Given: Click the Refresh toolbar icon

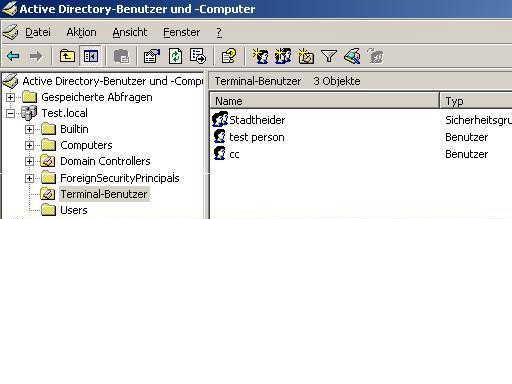Looking at the screenshot, I should pyautogui.click(x=175, y=56).
